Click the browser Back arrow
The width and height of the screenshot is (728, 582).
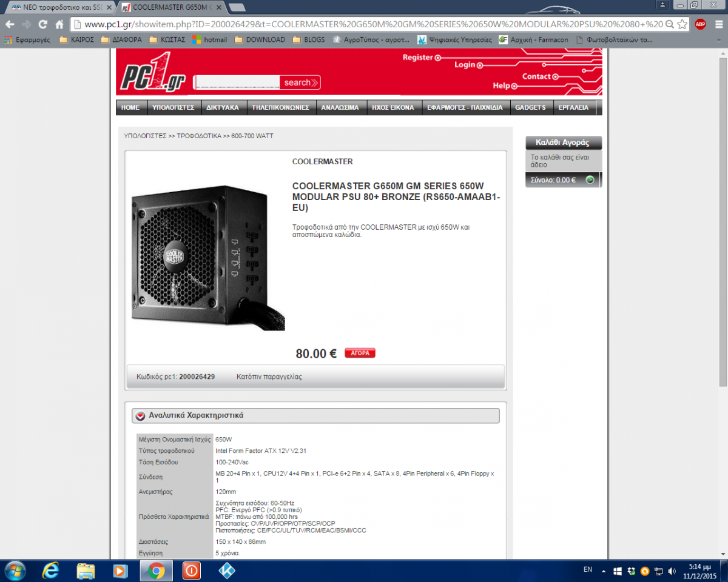click(x=10, y=24)
